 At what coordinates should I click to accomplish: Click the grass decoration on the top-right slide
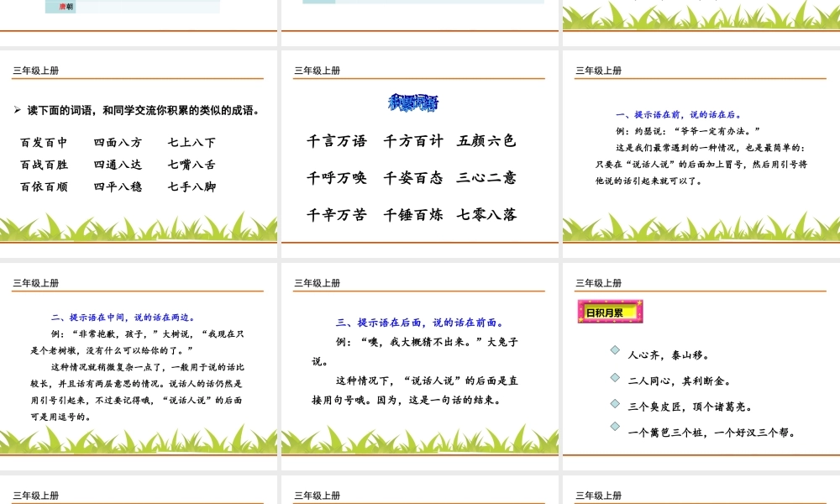point(703,15)
